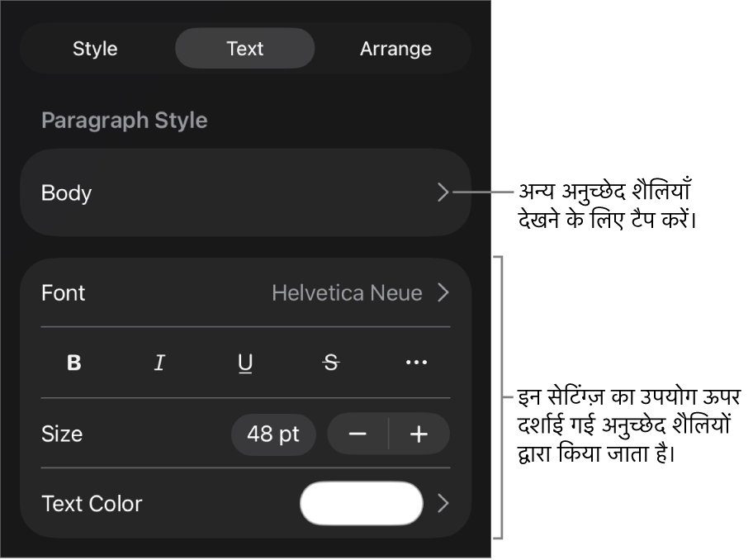Viewport: 753px width, 560px height.
Task: Toggle underline text formatting
Action: [245, 363]
